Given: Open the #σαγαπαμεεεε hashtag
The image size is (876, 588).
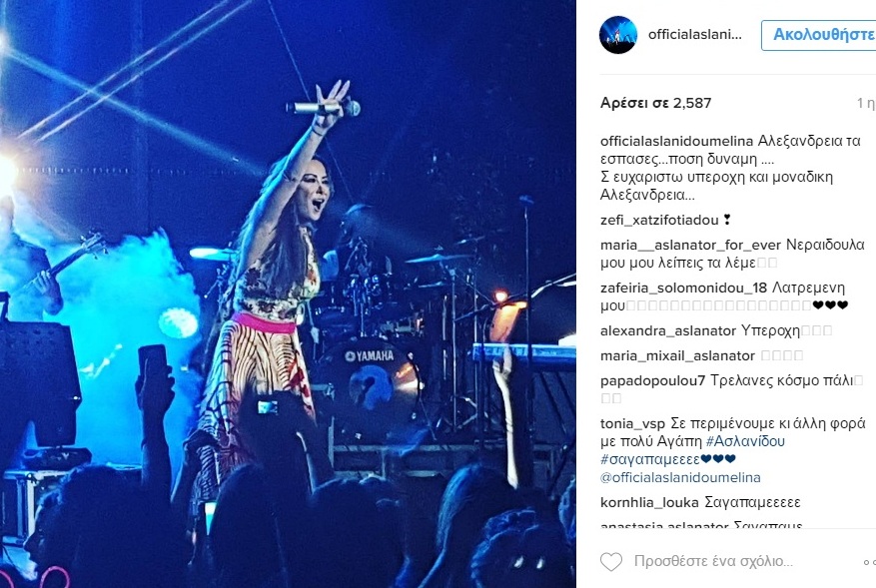Looking at the screenshot, I should click(x=649, y=459).
